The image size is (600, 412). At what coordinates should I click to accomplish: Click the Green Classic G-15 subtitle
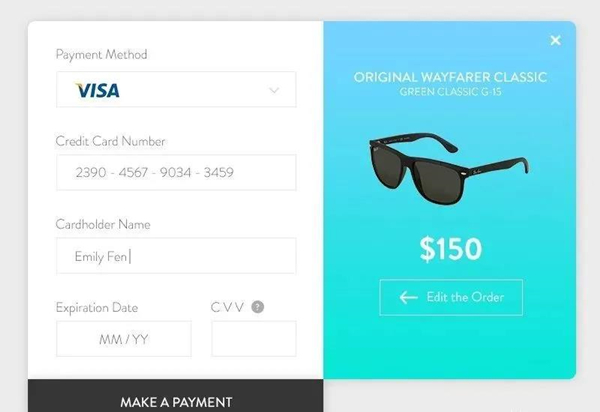pos(450,92)
